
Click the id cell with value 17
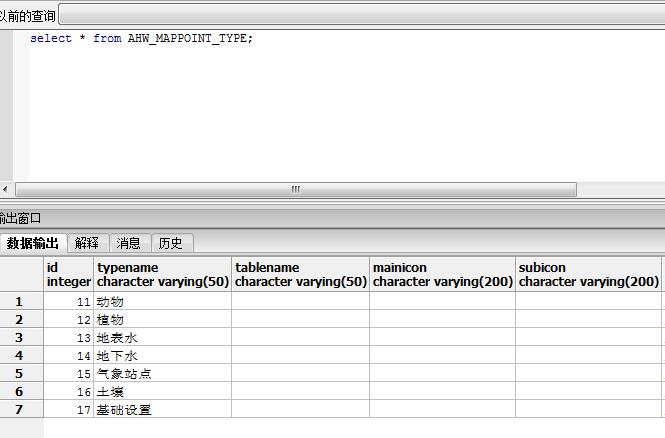click(x=68, y=409)
